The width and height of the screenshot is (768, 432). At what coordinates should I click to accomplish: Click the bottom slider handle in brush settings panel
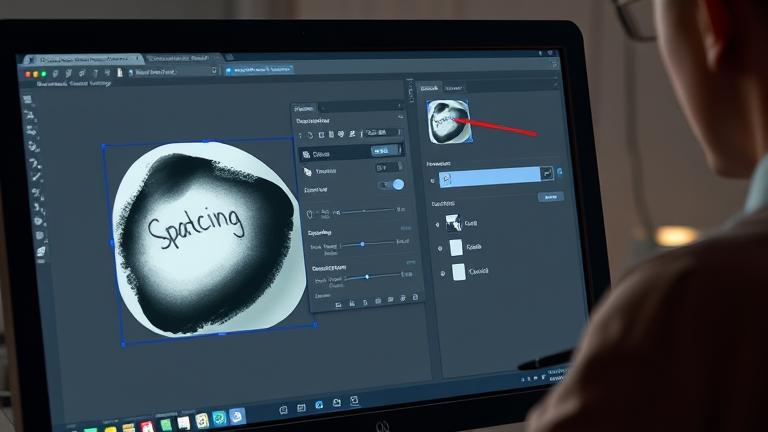367,277
